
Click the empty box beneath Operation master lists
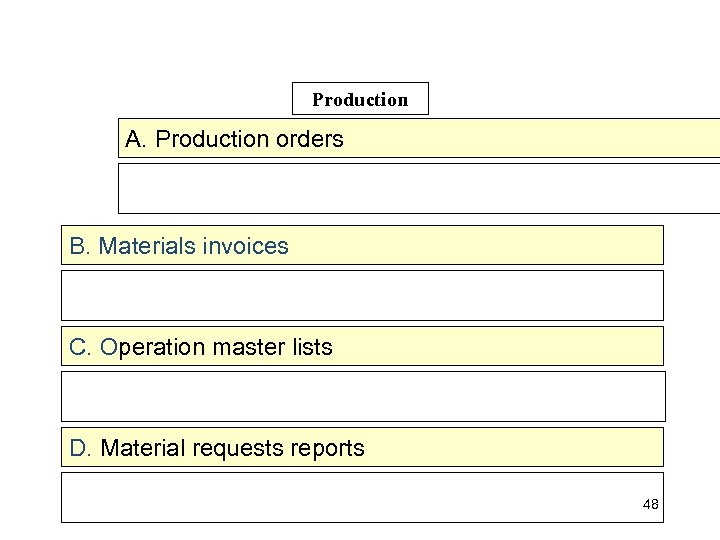click(x=362, y=396)
